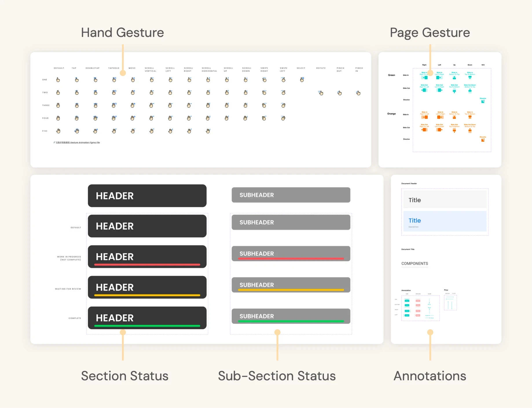This screenshot has width=532, height=408.
Task: Select the four-finger Scroll Up gesture icon
Action: (227, 118)
